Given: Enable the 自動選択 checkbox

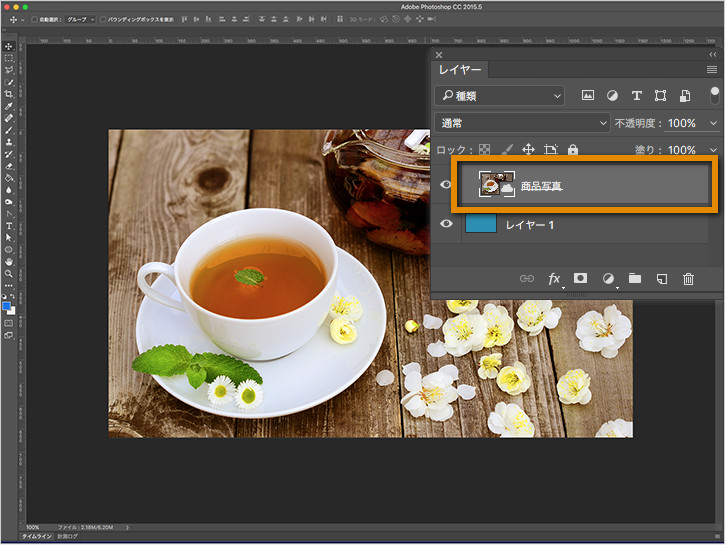Looking at the screenshot, I should (35, 19).
